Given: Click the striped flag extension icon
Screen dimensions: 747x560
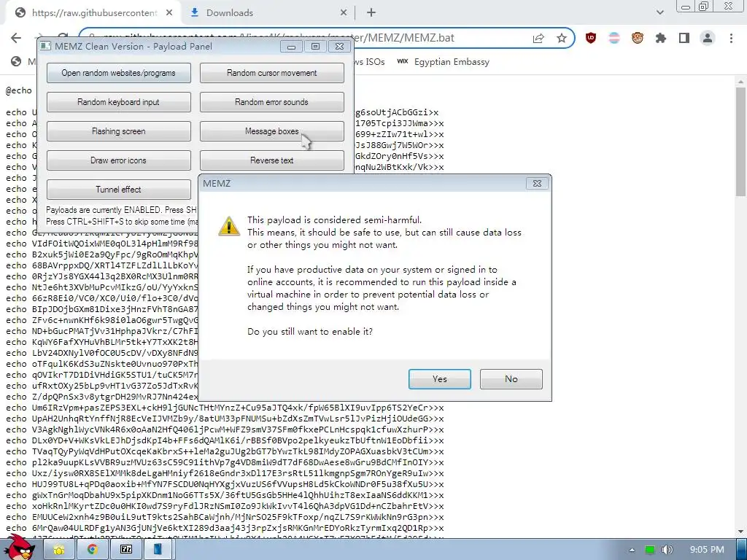Looking at the screenshot, I should point(614,38).
